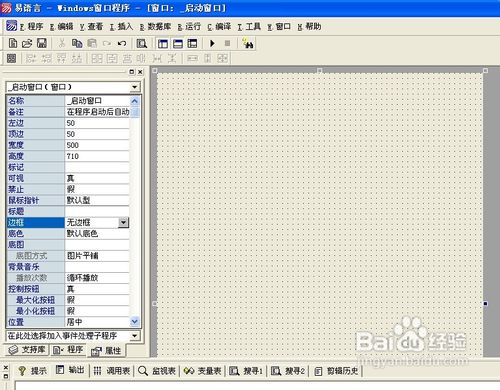Click the Paste toolbar icon
The image size is (500, 390).
pyautogui.click(x=92, y=43)
